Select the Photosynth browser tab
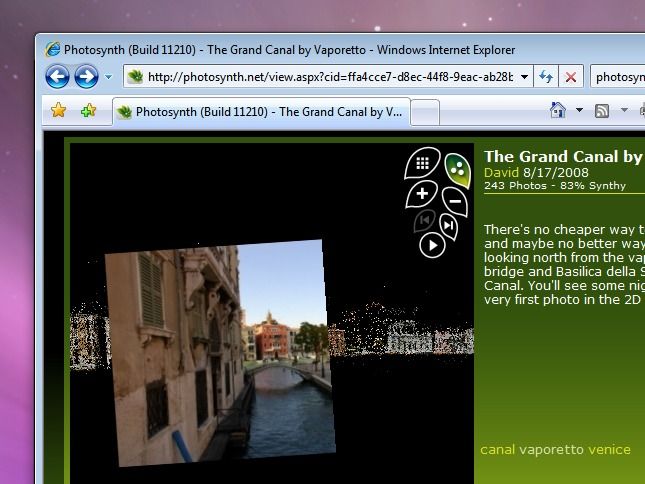645x484 pixels. point(262,112)
